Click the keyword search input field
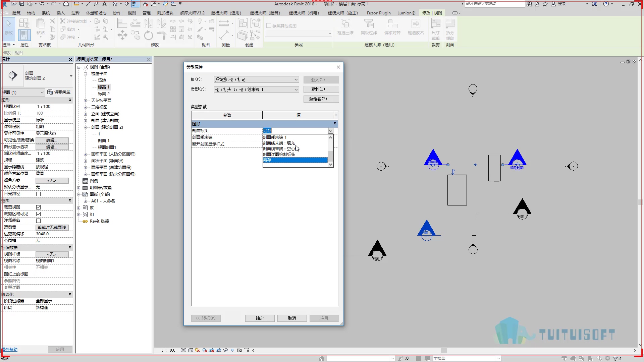 pyautogui.click(x=495, y=4)
